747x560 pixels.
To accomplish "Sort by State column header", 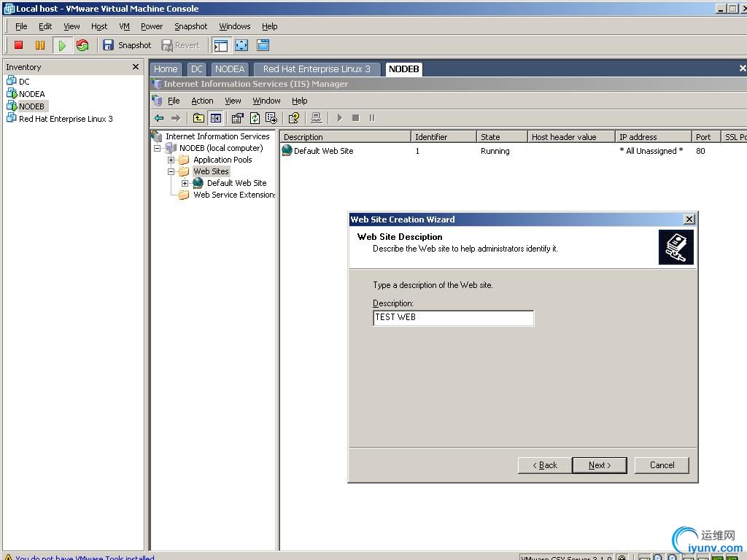I will point(502,136).
